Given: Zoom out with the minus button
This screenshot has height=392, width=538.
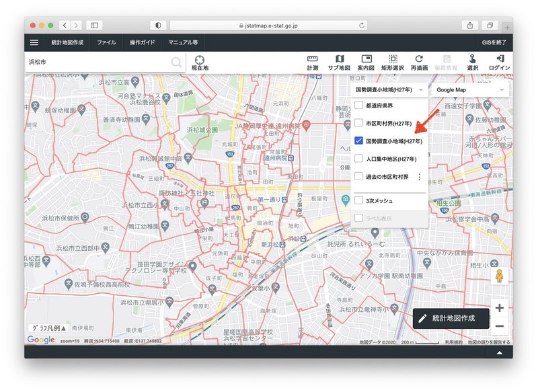Looking at the screenshot, I should point(500,326).
